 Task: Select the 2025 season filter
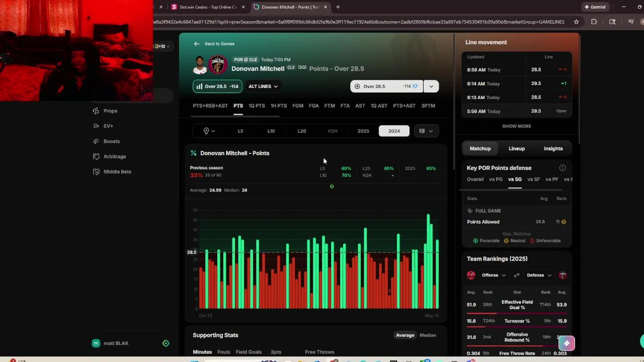(x=363, y=131)
